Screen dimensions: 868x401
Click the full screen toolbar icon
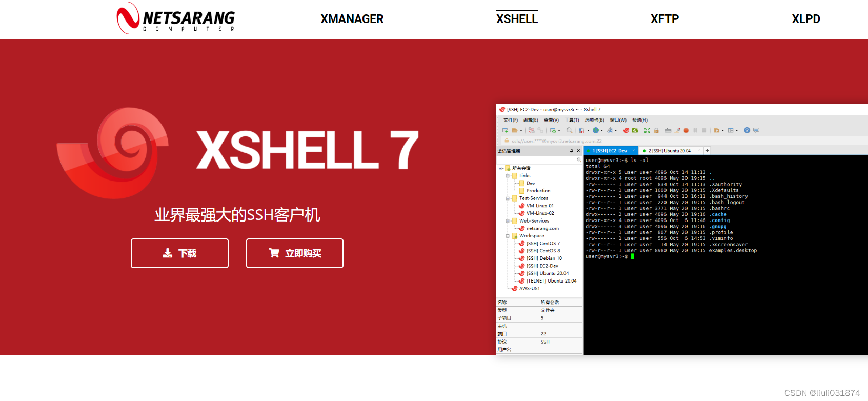[x=647, y=130]
